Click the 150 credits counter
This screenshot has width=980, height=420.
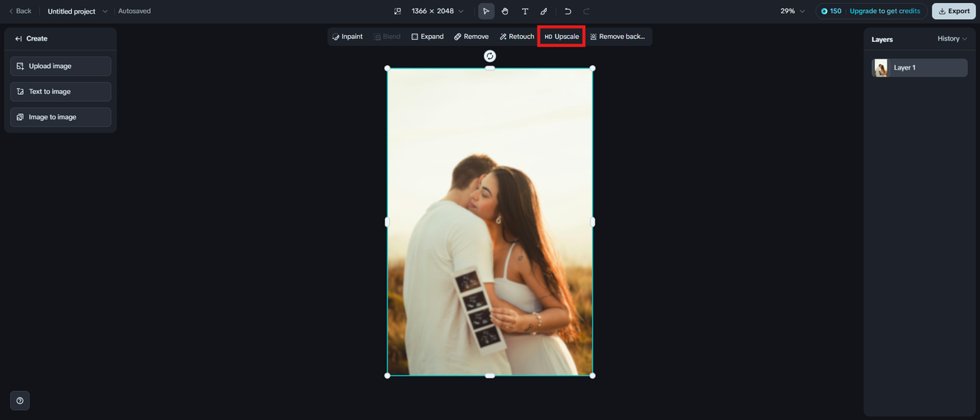coord(831,11)
